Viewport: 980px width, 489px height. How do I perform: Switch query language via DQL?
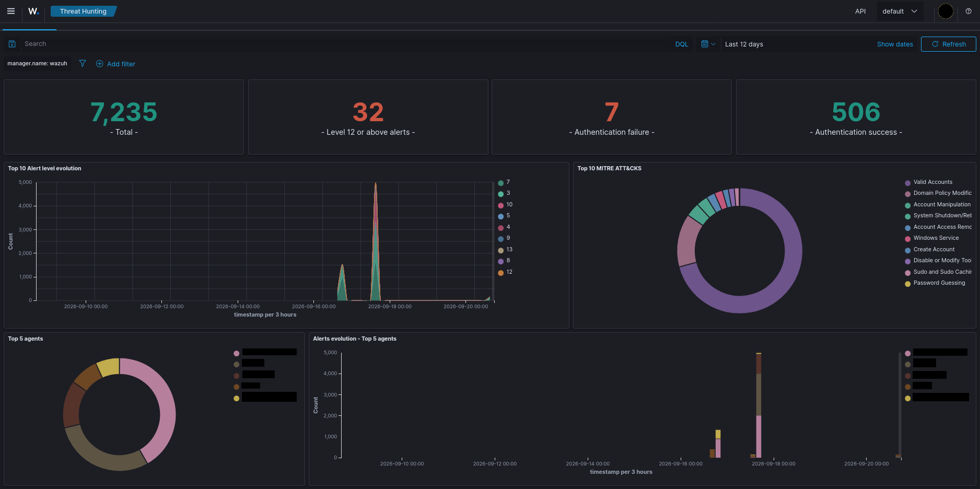tap(682, 44)
